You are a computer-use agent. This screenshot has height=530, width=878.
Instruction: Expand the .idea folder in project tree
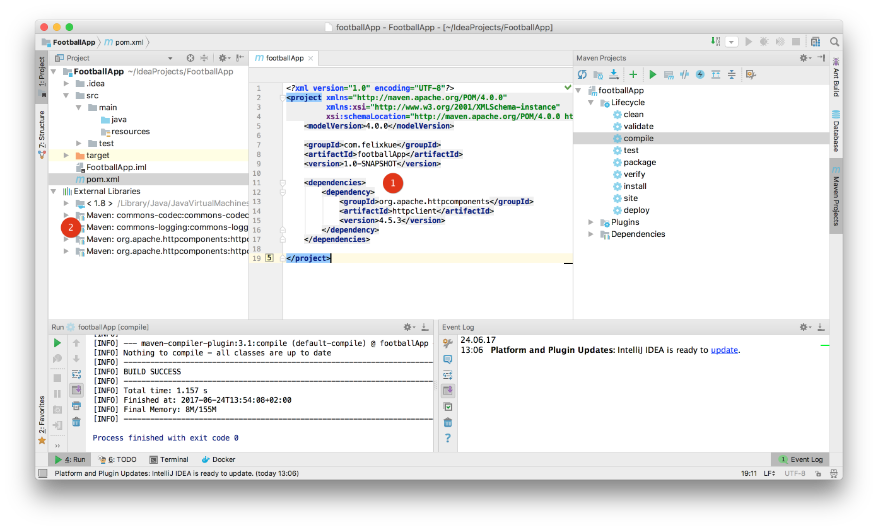(67, 83)
